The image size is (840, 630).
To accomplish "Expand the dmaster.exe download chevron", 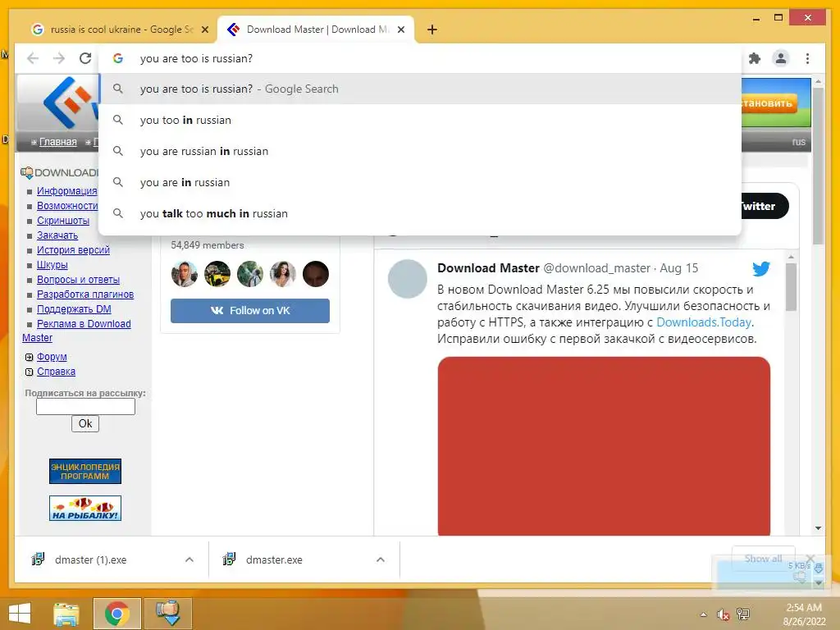I will [381, 559].
